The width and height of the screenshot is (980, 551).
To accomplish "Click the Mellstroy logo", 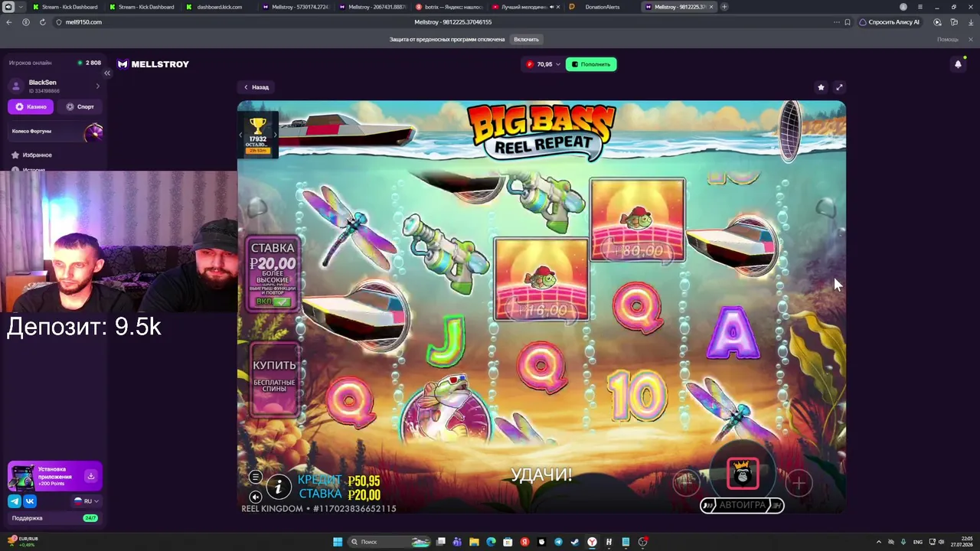I will coord(153,64).
